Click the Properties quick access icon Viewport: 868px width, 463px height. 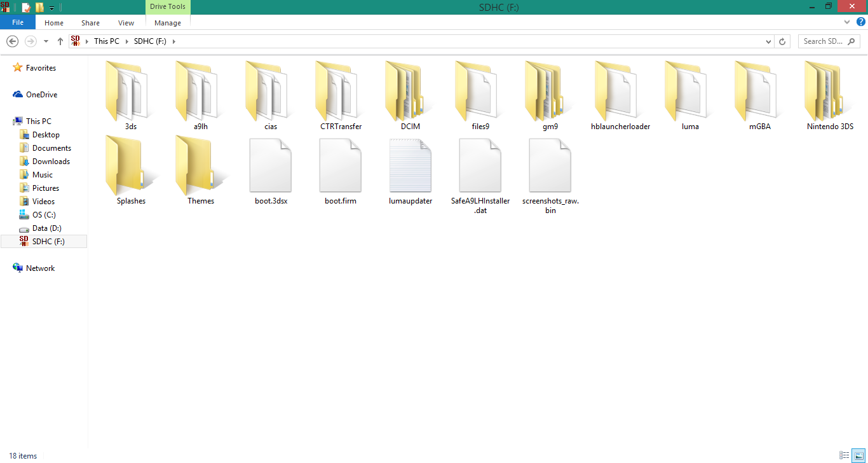tap(26, 8)
